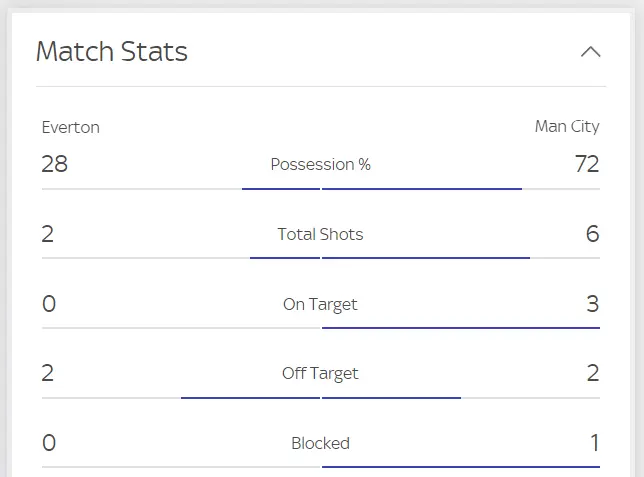Click Man City's on target value 3
Image resolution: width=644 pixels, height=477 pixels.
[592, 304]
